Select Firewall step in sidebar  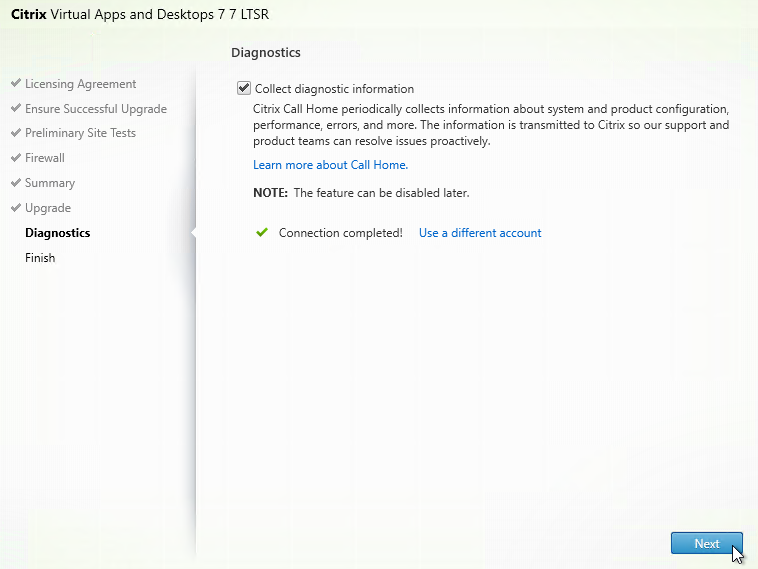tap(44, 158)
